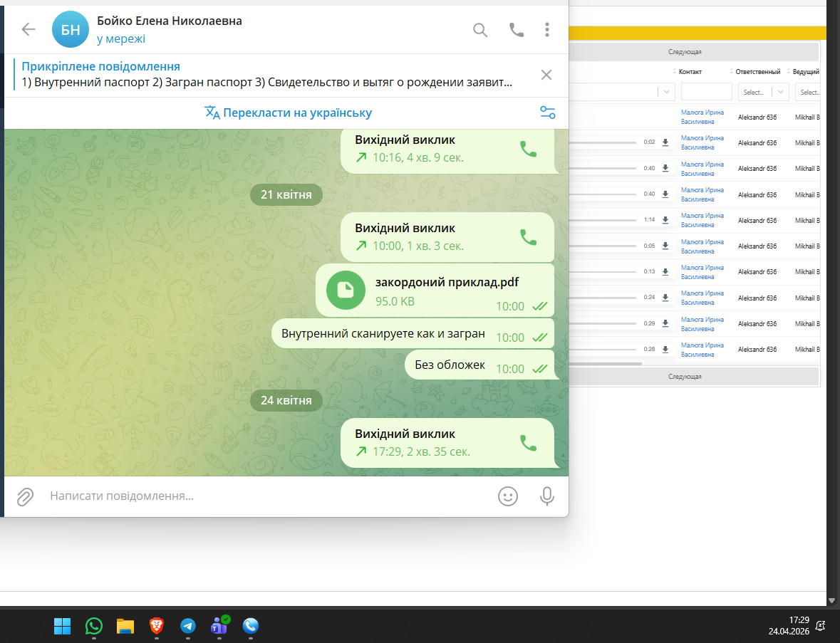Click the table's horizontal scrollbar
The image size is (840, 643).
(x=606, y=364)
